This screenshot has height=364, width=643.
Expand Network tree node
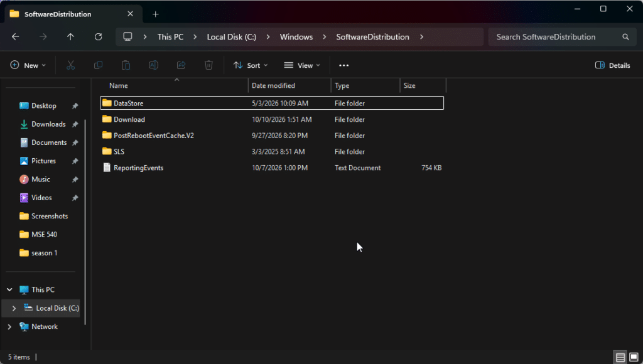pyautogui.click(x=9, y=327)
